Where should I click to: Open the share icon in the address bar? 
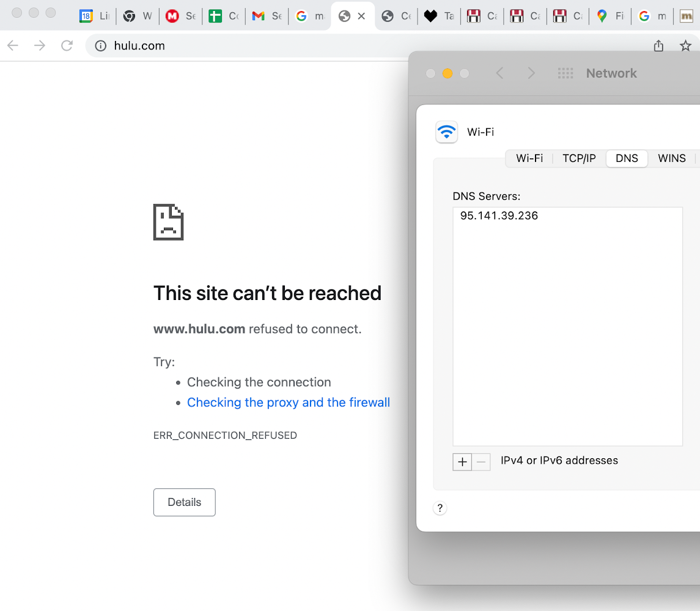(x=658, y=46)
